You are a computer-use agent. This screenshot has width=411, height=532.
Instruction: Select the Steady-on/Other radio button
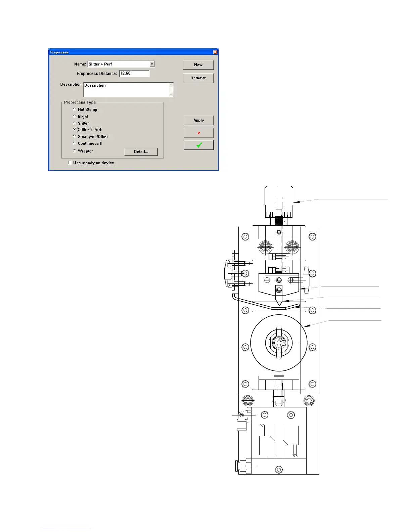pyautogui.click(x=75, y=137)
